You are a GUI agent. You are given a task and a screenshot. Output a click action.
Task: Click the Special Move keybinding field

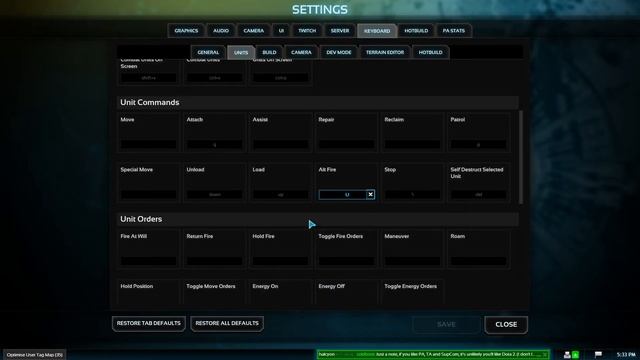pyautogui.click(x=149, y=195)
